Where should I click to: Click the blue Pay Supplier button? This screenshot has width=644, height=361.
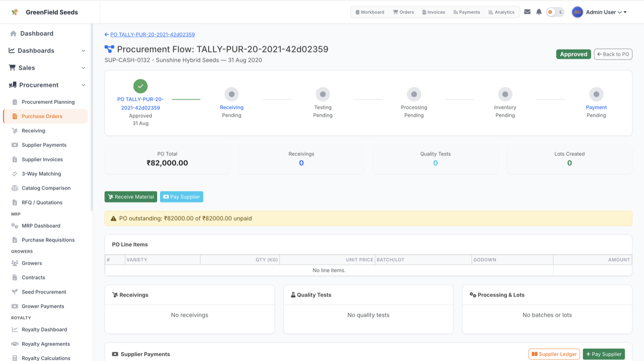pyautogui.click(x=182, y=197)
